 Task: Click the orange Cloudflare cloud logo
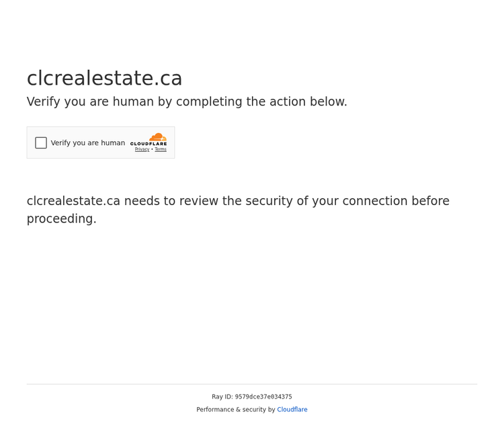tap(158, 137)
